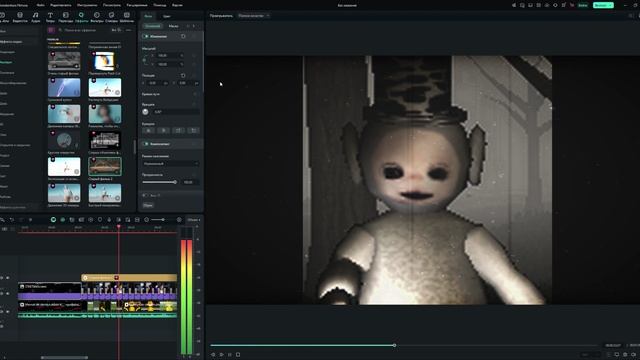Image resolution: width=640 pixels, height=360 pixels.
Task: Open the scale X percent dropdown
Action: tap(182, 56)
